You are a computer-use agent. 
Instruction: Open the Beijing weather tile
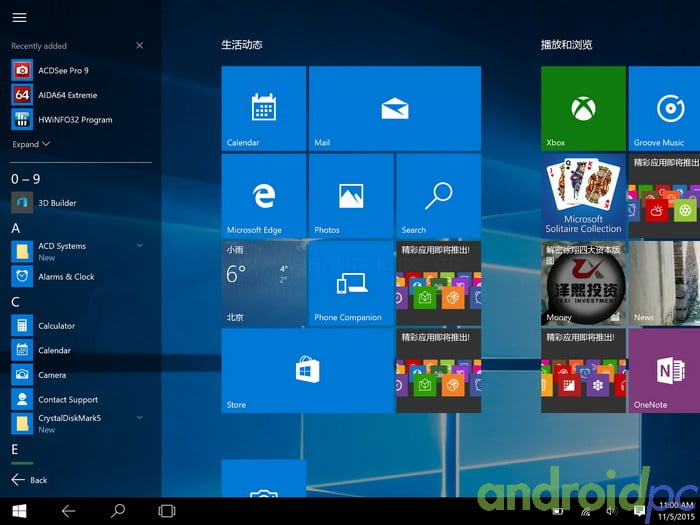pyautogui.click(x=264, y=283)
